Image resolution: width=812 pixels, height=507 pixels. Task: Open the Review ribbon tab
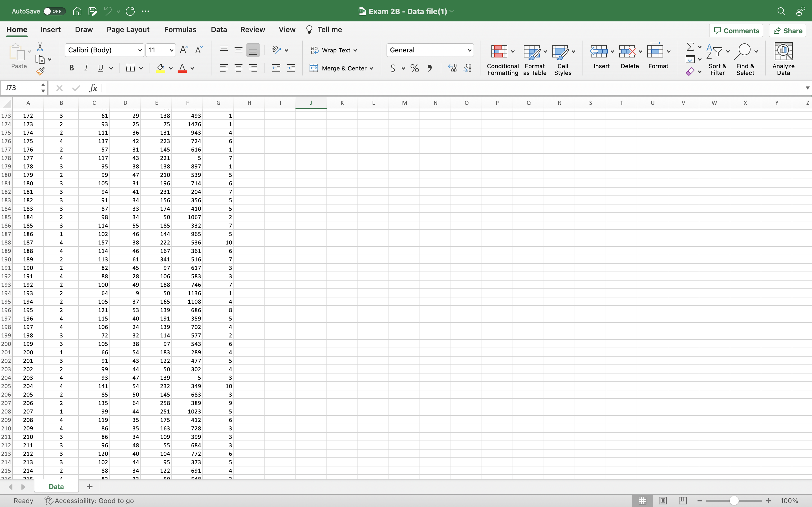click(252, 30)
